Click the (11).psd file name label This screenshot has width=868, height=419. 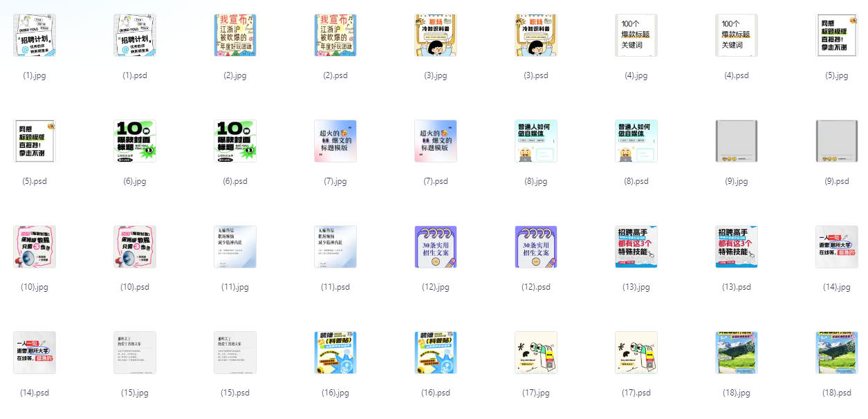coord(335,287)
